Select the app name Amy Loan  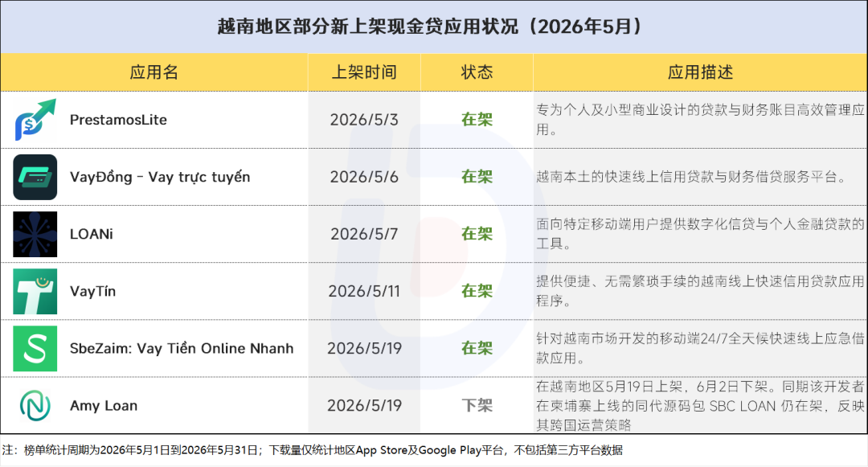click(104, 406)
